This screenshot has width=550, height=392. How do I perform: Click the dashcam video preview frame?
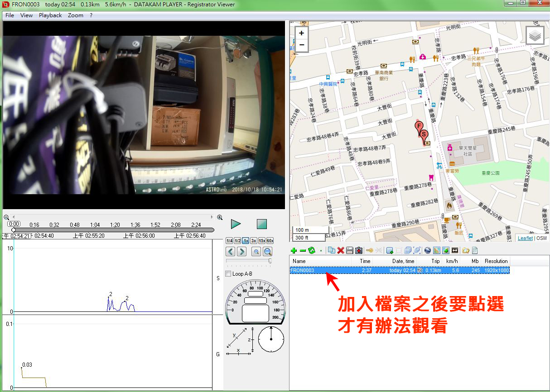(144, 115)
